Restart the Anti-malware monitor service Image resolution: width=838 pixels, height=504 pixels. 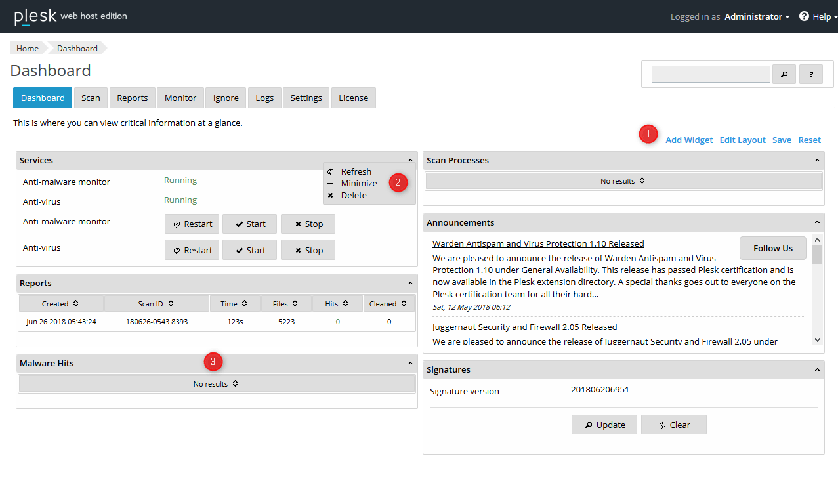click(x=192, y=224)
